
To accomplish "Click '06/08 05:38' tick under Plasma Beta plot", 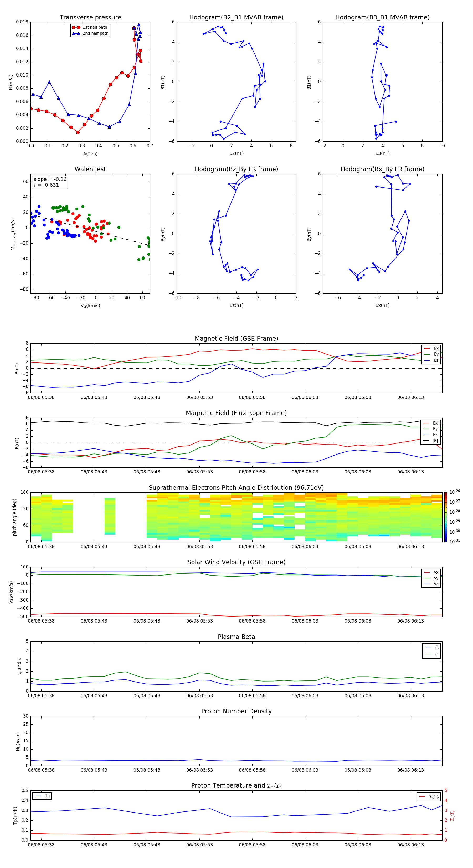I will tap(41, 696).
